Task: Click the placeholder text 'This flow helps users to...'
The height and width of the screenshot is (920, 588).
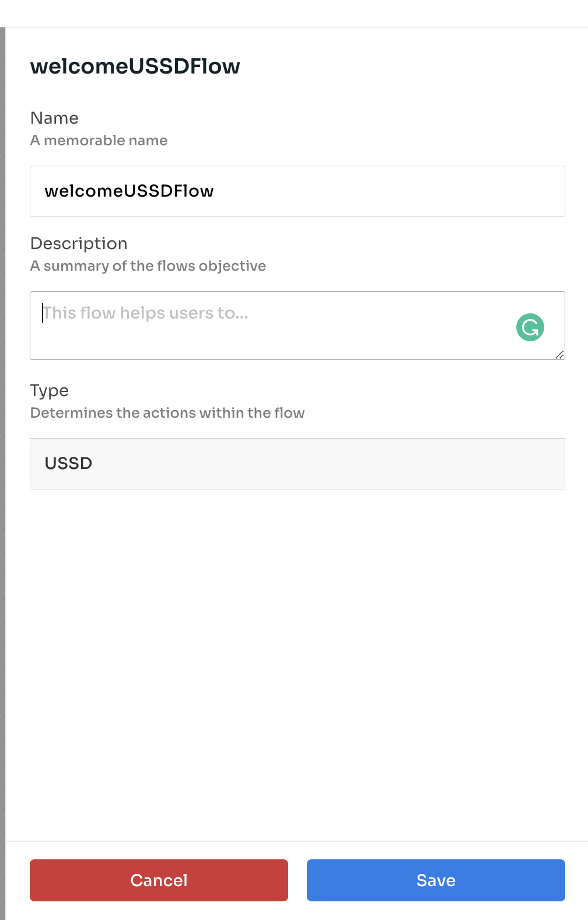Action: click(146, 313)
